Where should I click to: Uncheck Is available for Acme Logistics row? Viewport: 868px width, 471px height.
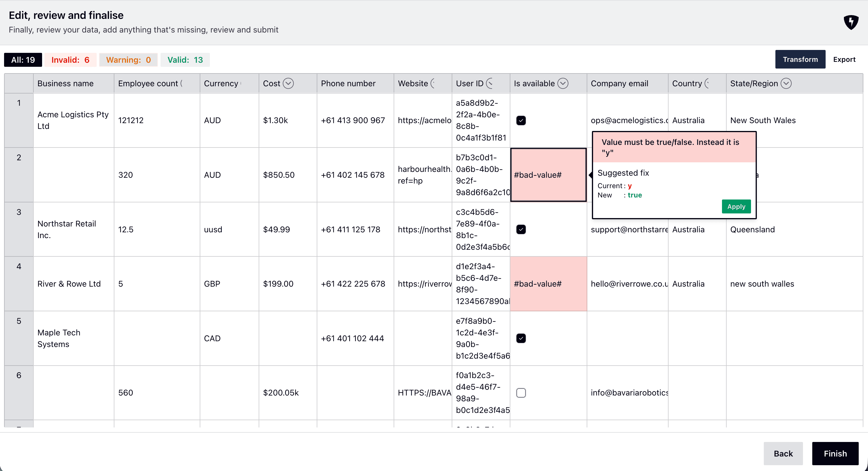click(521, 120)
